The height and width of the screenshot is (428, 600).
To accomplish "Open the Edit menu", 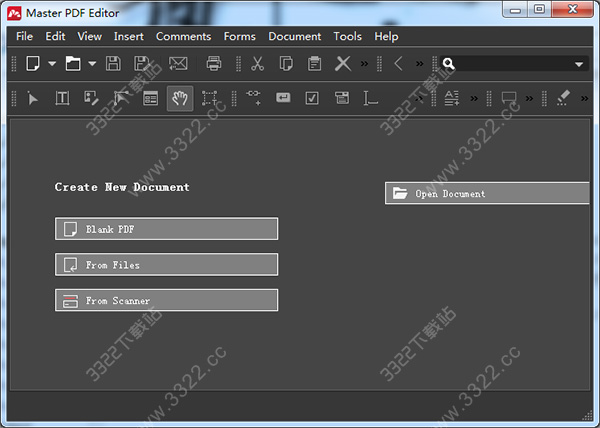I will 55,37.
